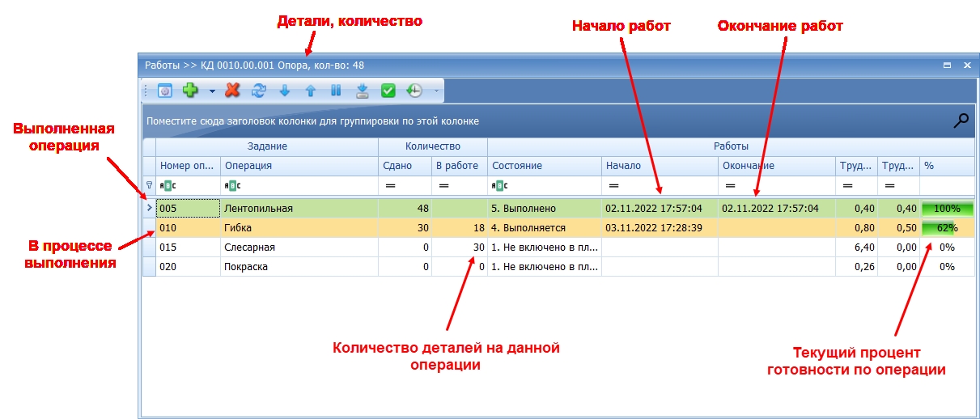
Task: Move the operation up with the blue arrow
Action: coord(310,91)
